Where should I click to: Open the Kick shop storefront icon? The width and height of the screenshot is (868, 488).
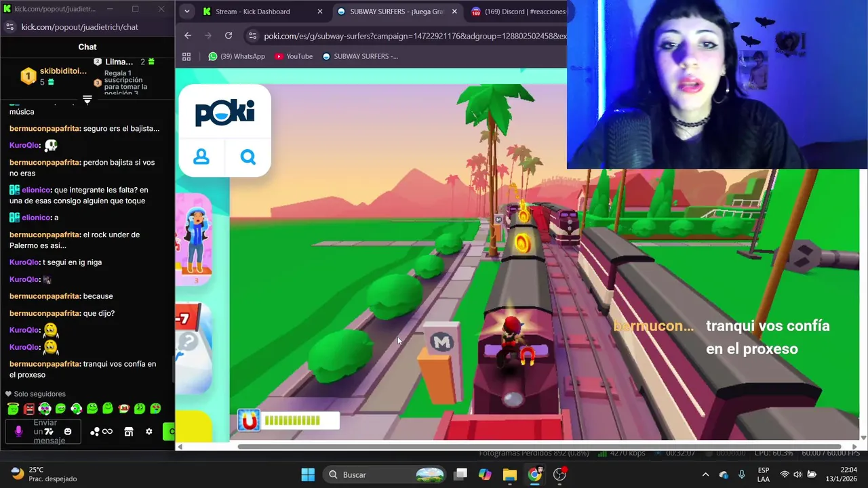coord(128,431)
